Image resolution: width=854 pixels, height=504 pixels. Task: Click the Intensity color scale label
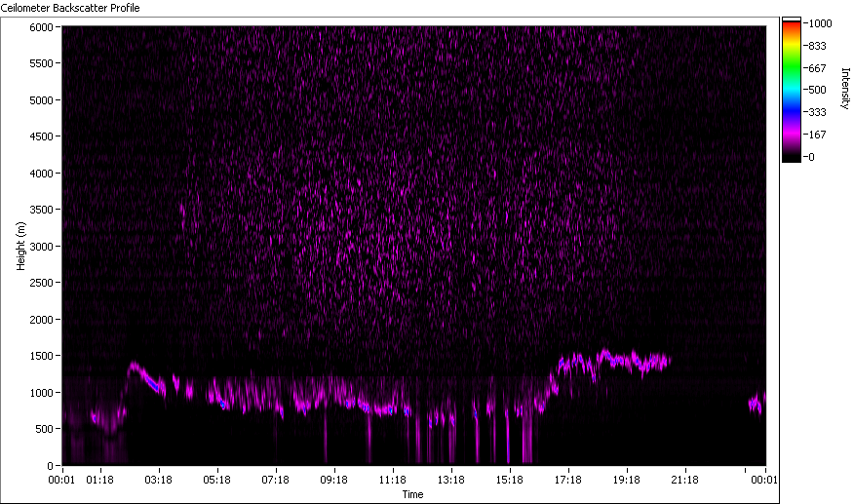point(845,89)
